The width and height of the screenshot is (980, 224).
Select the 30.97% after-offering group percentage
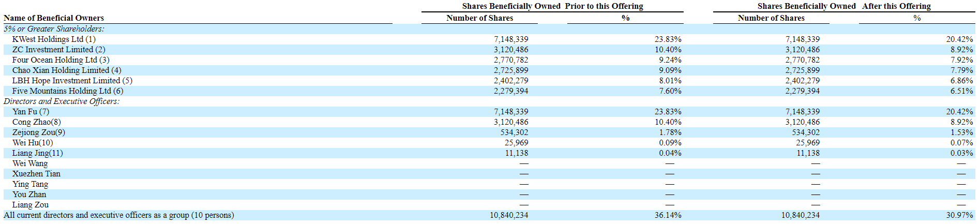coord(959,215)
